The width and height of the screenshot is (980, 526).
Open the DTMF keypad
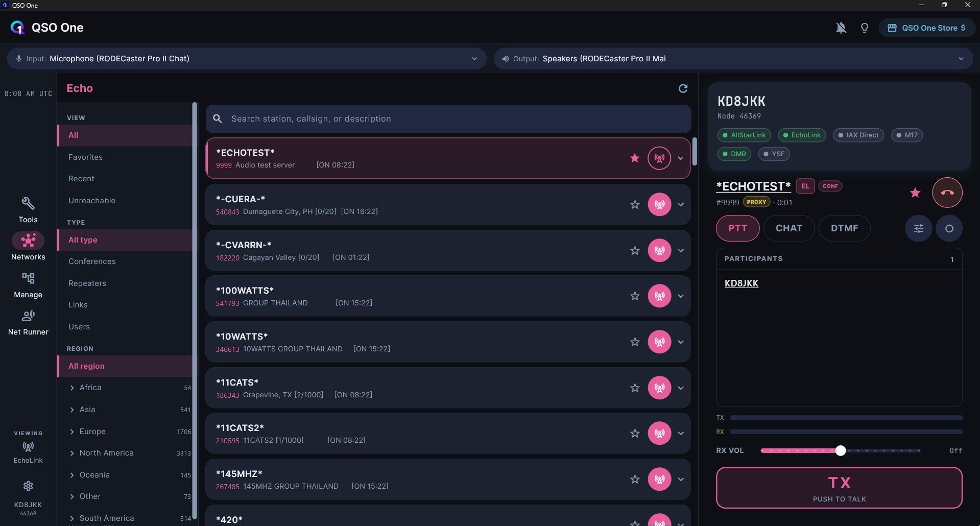(844, 228)
